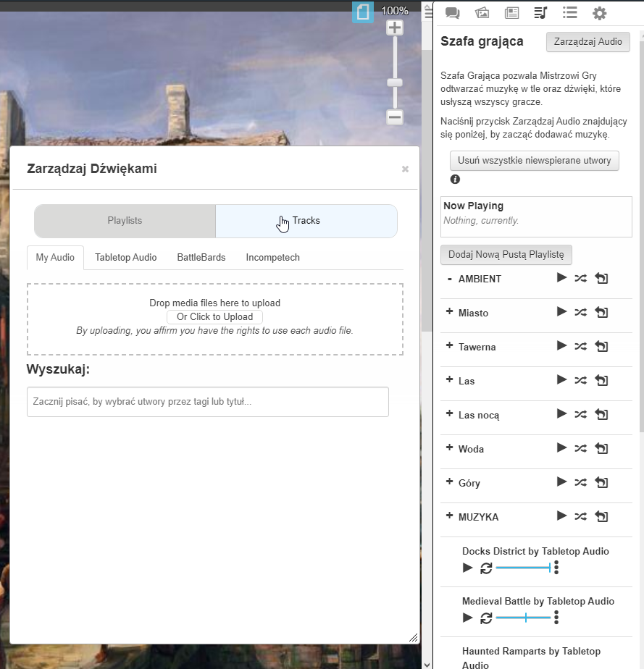Shuffle the Tawerna playlist
This screenshot has height=669, width=644.
pyautogui.click(x=580, y=346)
